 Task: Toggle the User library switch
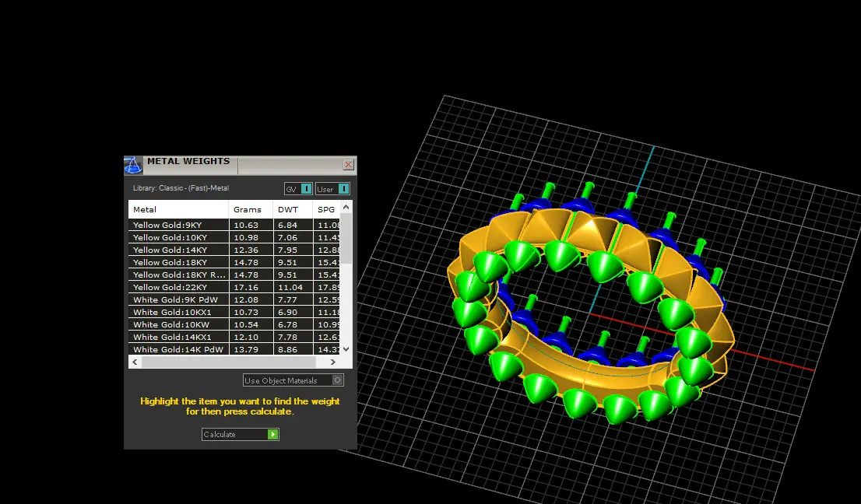(x=332, y=189)
